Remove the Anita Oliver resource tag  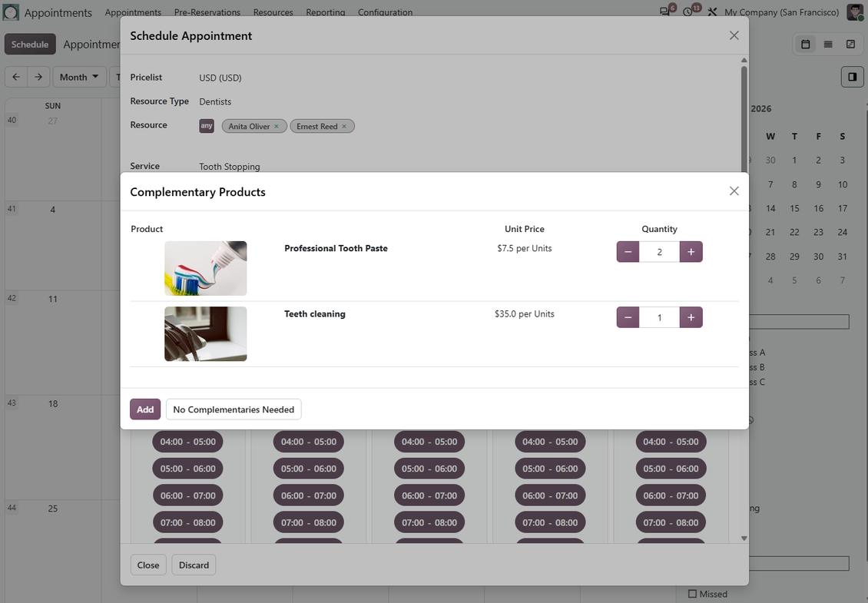click(277, 126)
